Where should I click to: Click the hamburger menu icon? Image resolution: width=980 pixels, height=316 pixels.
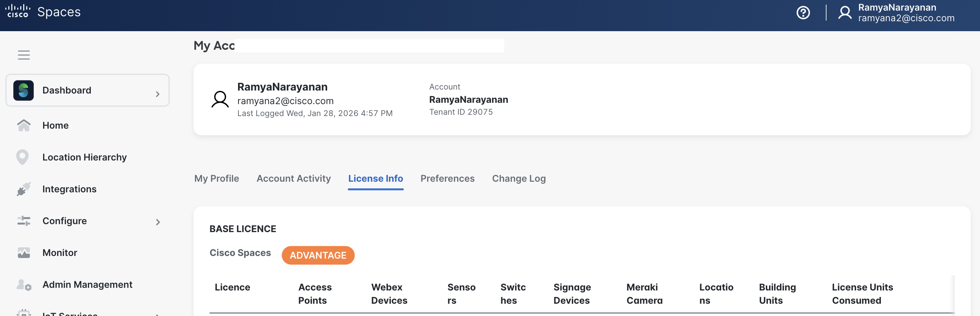24,55
